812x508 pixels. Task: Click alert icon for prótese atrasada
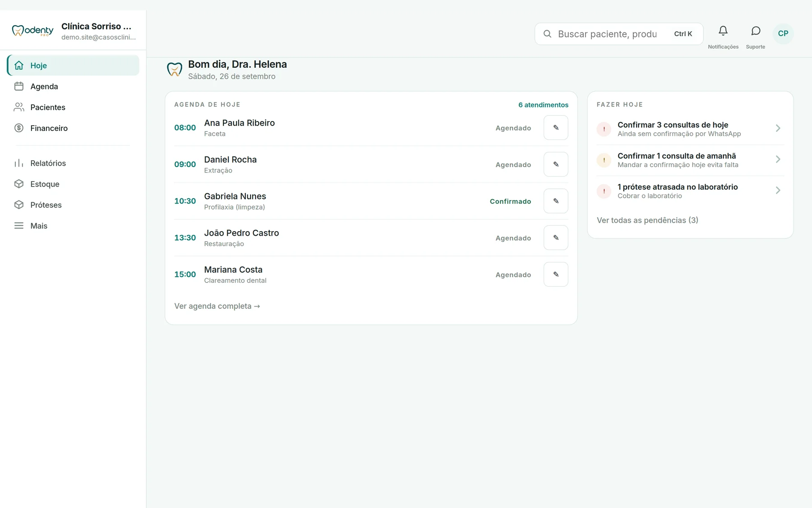pyautogui.click(x=604, y=191)
